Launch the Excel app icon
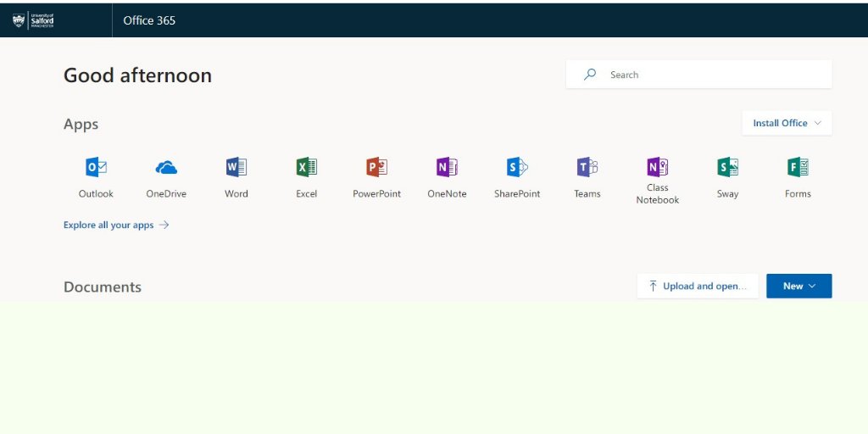The height and width of the screenshot is (434, 868). click(x=306, y=167)
